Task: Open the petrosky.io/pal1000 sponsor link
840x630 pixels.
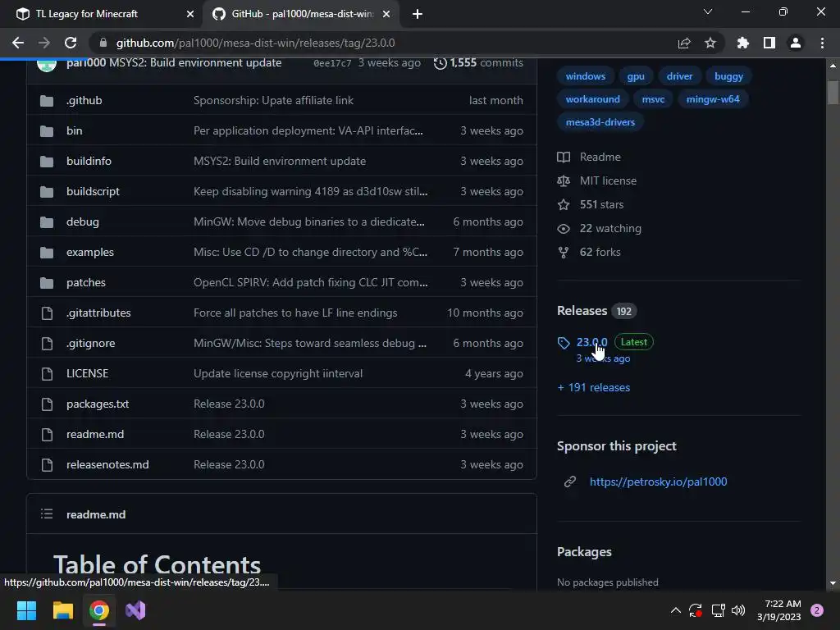Action: coord(659,482)
